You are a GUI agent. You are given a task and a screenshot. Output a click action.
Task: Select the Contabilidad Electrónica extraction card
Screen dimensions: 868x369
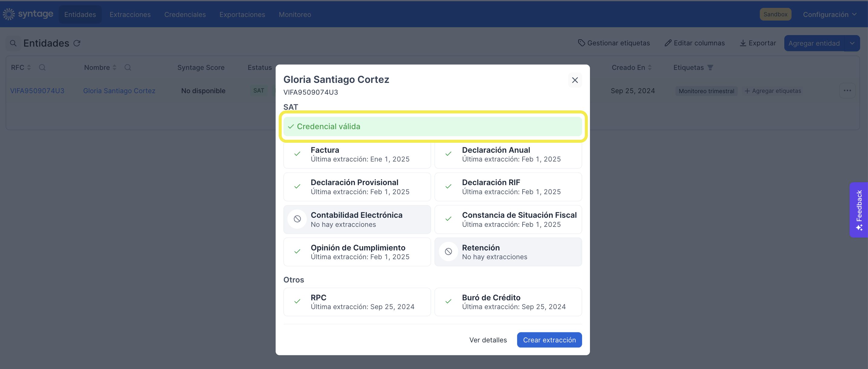click(x=357, y=219)
